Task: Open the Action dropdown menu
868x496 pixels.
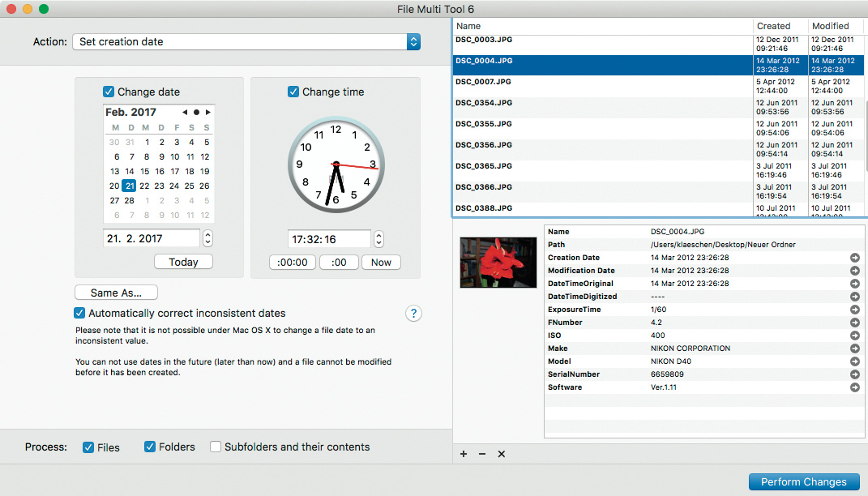Action: [246, 42]
